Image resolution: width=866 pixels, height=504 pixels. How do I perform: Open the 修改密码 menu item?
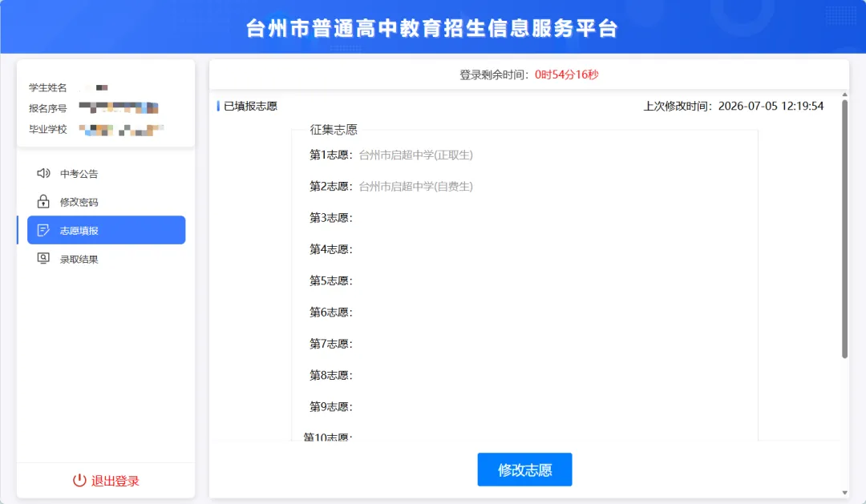(106, 202)
